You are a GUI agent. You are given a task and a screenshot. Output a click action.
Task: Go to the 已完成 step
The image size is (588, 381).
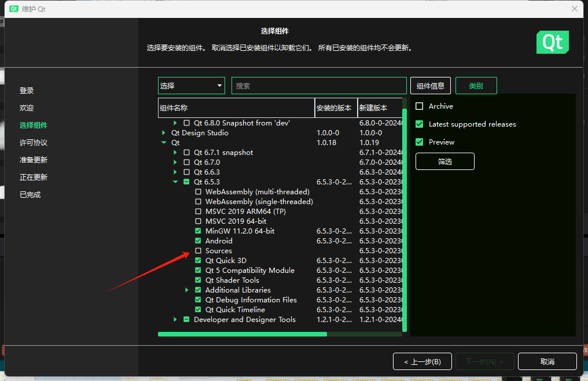pos(30,194)
